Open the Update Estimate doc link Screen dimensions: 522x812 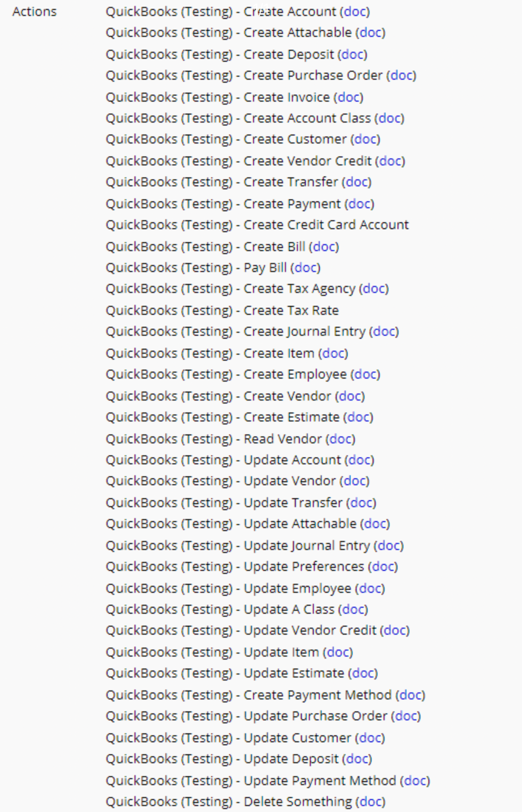364,674
